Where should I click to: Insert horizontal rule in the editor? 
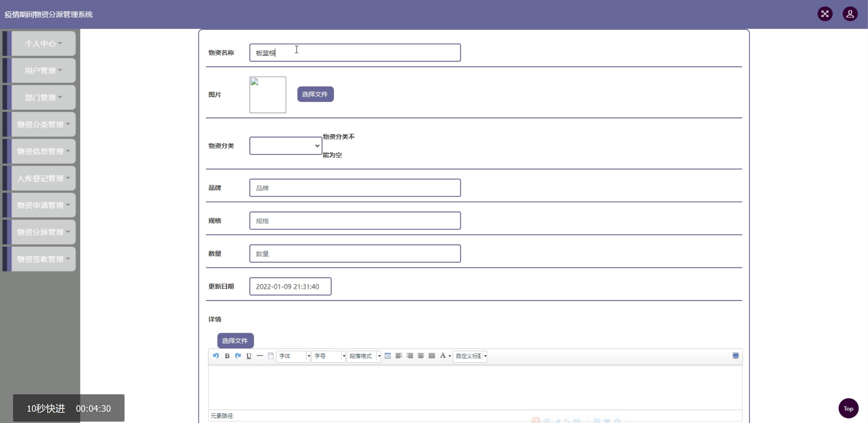[x=260, y=356]
